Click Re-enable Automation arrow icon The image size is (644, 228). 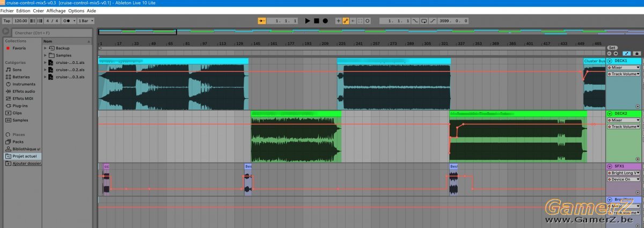pyautogui.click(x=353, y=21)
